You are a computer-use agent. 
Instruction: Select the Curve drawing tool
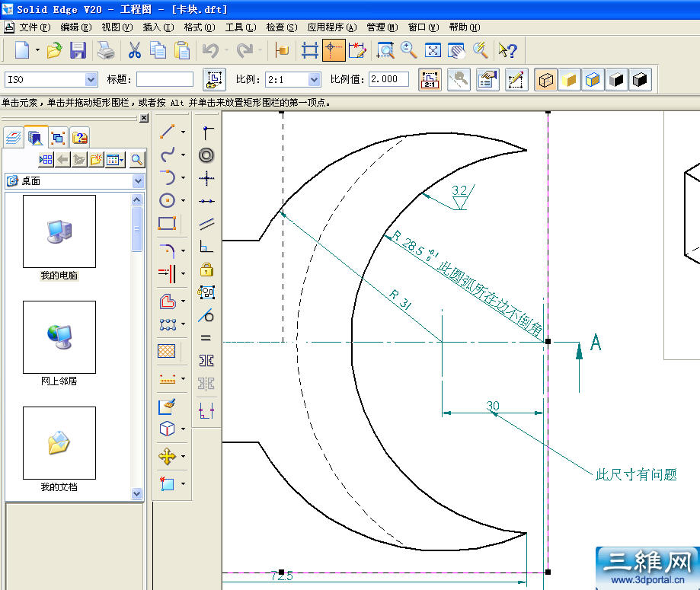point(167,155)
